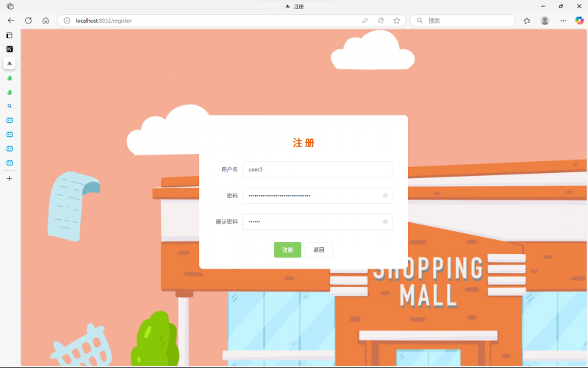
Task: Submit the form with 注册 button
Action: 287,250
